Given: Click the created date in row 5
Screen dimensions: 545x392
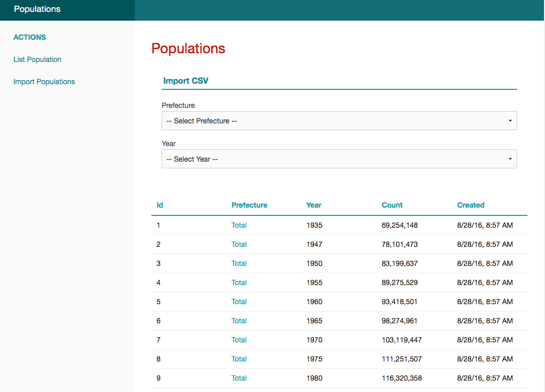Looking at the screenshot, I should coord(485,302).
